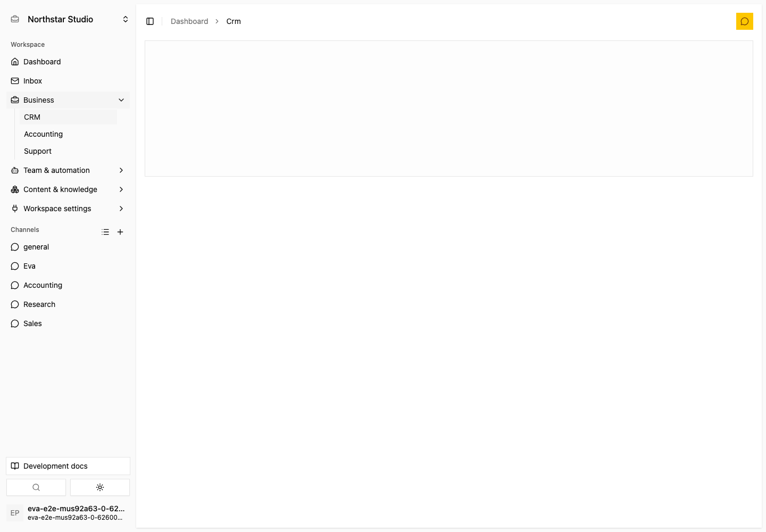Select CRM under Business
This screenshot has height=532, width=766.
pyautogui.click(x=68, y=117)
